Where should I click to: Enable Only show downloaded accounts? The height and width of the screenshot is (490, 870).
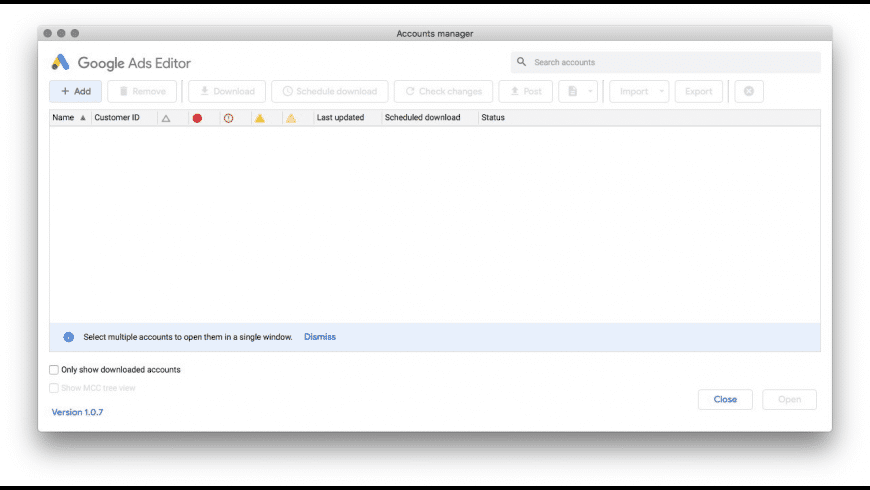(54, 370)
